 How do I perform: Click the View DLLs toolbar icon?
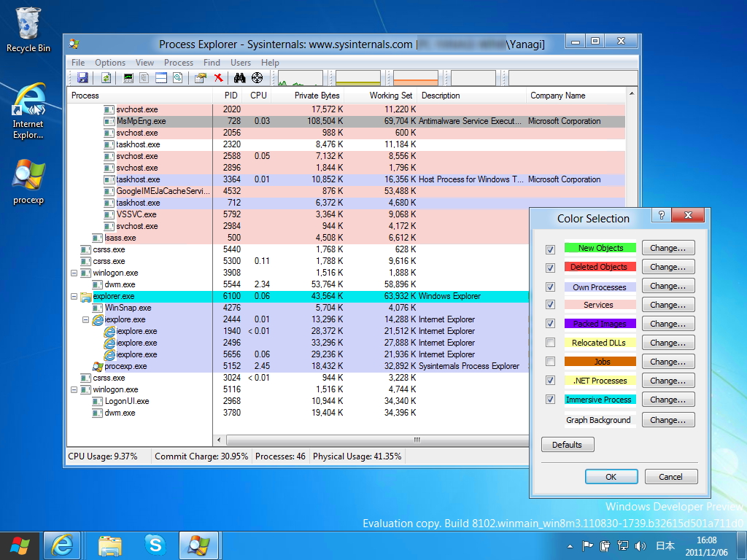160,77
